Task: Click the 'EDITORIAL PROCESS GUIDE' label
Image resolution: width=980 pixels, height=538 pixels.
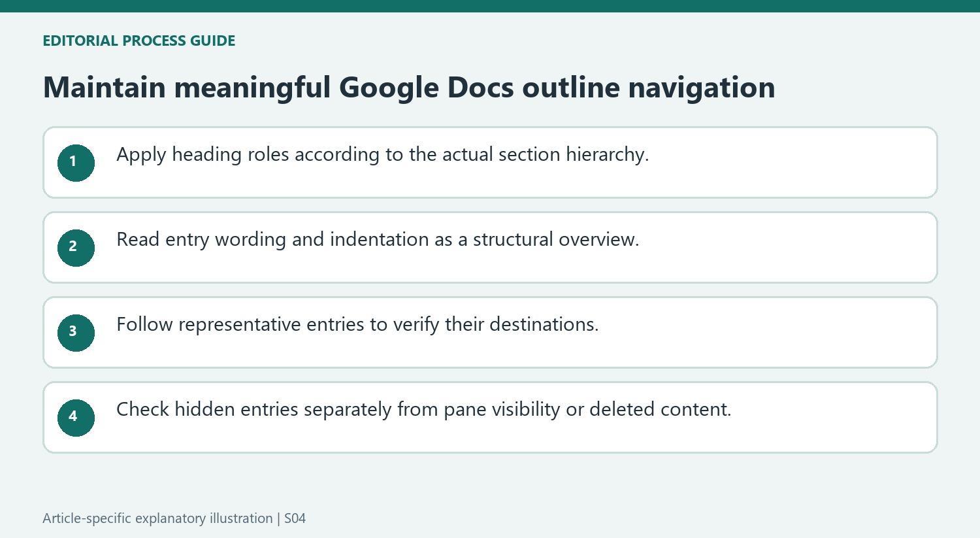Action: 139,41
